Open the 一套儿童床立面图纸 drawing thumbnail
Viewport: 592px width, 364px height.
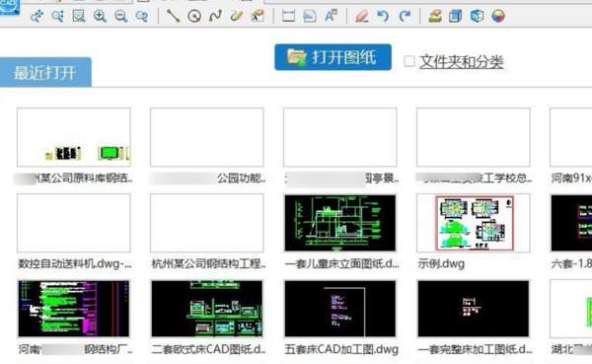[340, 223]
